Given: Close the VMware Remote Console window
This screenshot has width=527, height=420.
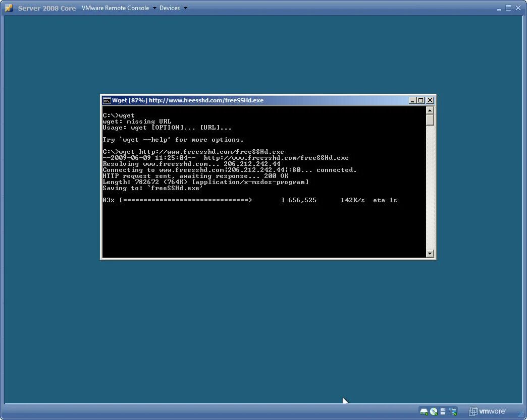Looking at the screenshot, I should tap(518, 8).
